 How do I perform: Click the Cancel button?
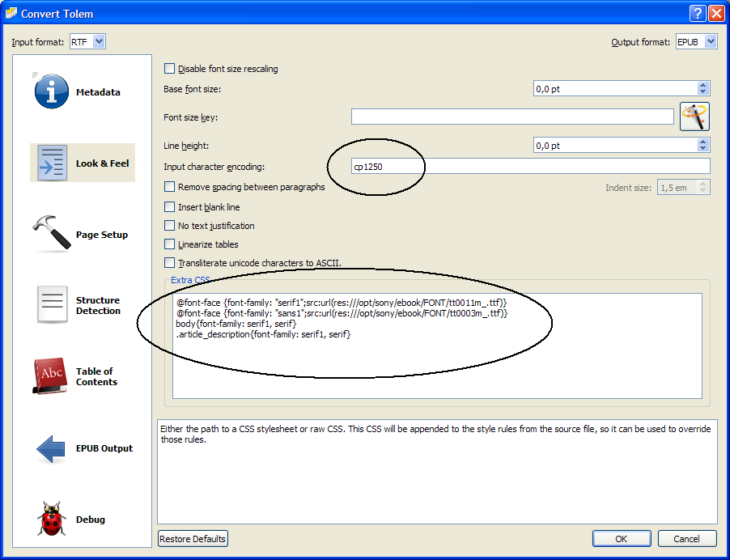(x=687, y=539)
